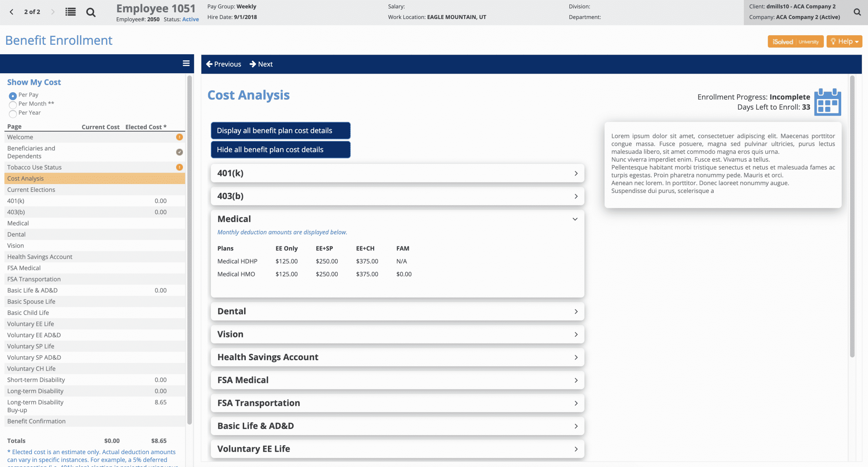Click the Active status link
The image size is (868, 467).
click(190, 19)
